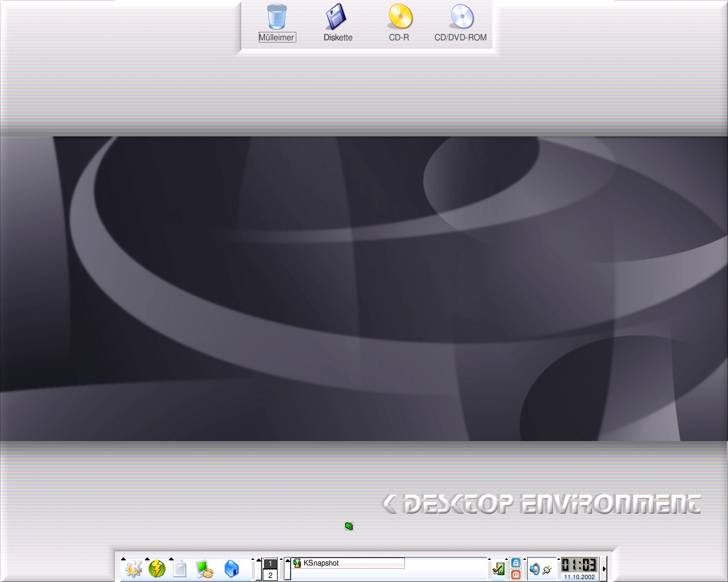This screenshot has width=728, height=582.
Task: Open the document page icon in panel
Action: pyautogui.click(x=180, y=568)
